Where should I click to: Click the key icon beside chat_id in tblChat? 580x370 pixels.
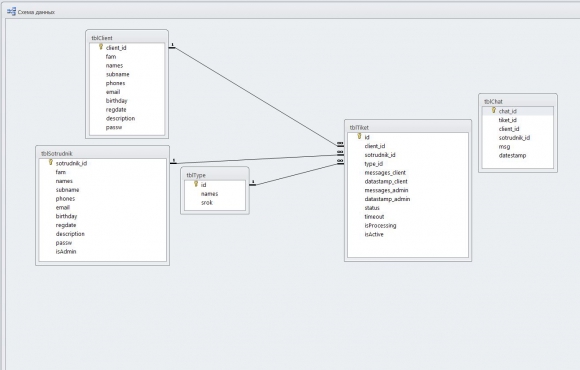(493, 110)
